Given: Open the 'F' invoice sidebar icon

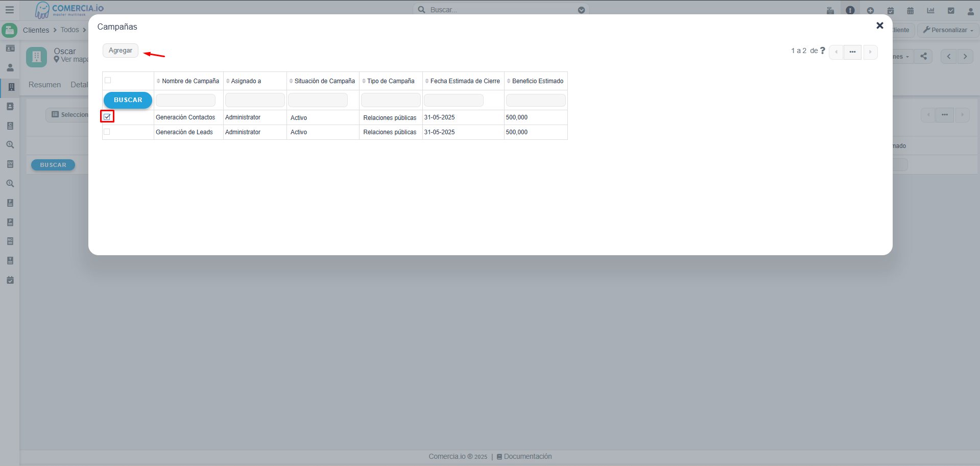Looking at the screenshot, I should pos(10,203).
